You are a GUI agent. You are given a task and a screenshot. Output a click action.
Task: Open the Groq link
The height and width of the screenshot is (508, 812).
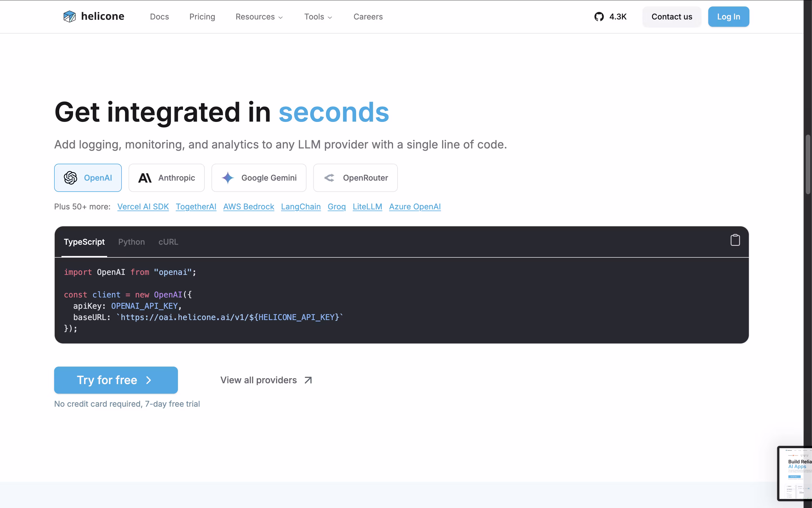click(337, 207)
